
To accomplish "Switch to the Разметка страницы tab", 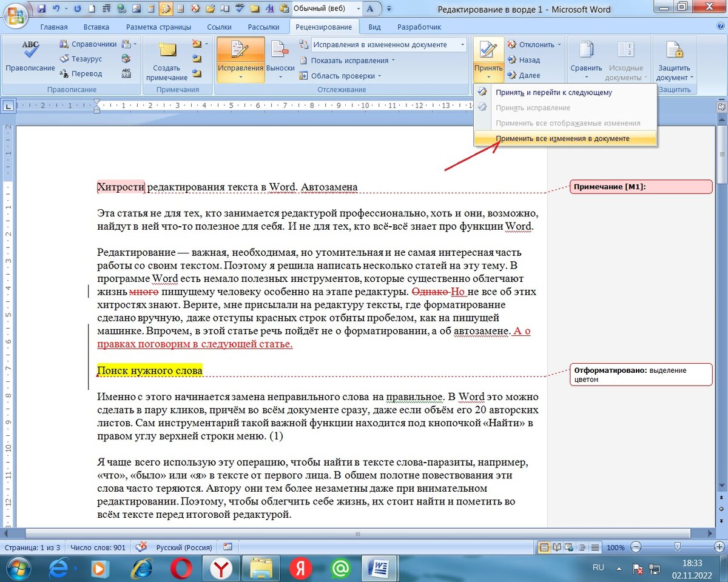I will (x=158, y=27).
